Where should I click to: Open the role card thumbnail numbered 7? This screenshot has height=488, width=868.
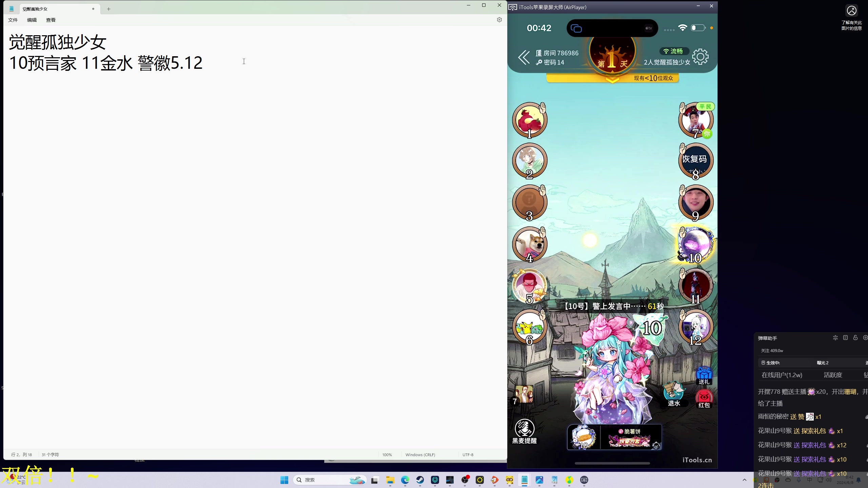[x=524, y=395]
